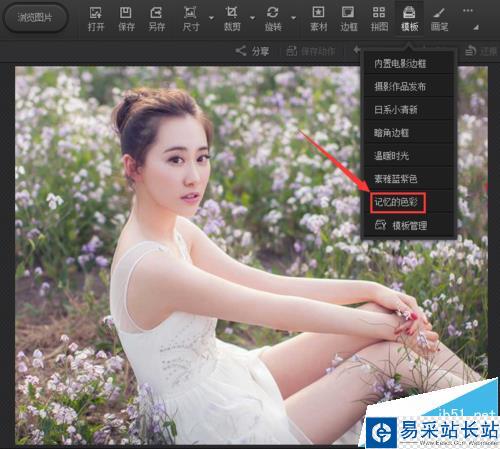Open an image with the 打开 icon
Viewport: 500px width, 449px height.
click(96, 19)
